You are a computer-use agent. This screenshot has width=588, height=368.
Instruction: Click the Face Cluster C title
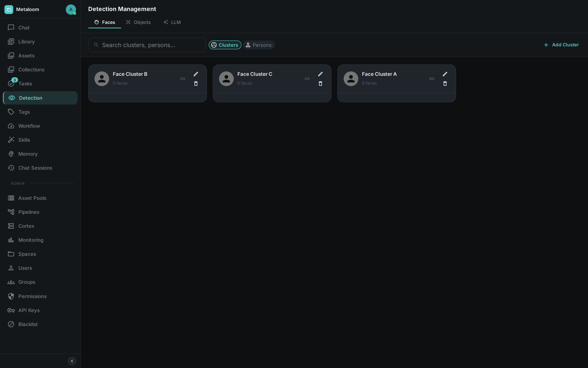click(x=255, y=74)
